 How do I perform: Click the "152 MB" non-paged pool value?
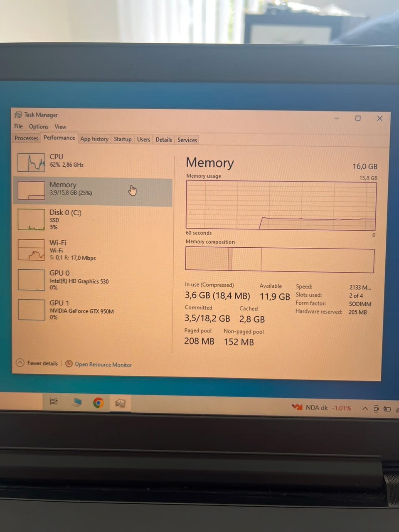point(239,342)
